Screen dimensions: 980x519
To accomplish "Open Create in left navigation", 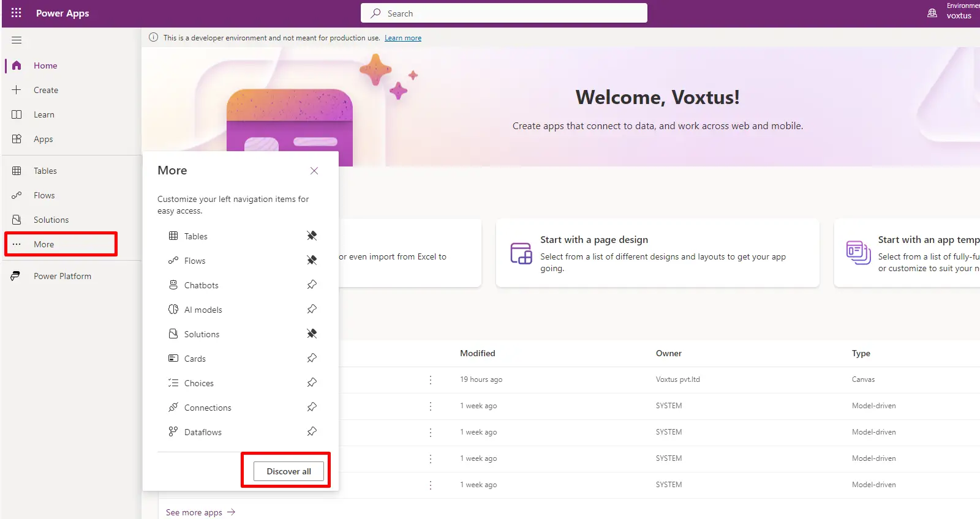I will pyautogui.click(x=46, y=90).
